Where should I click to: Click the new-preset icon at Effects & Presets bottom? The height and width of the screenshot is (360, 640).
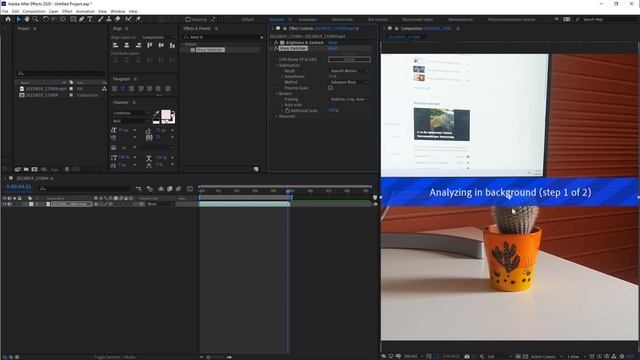coord(256,169)
